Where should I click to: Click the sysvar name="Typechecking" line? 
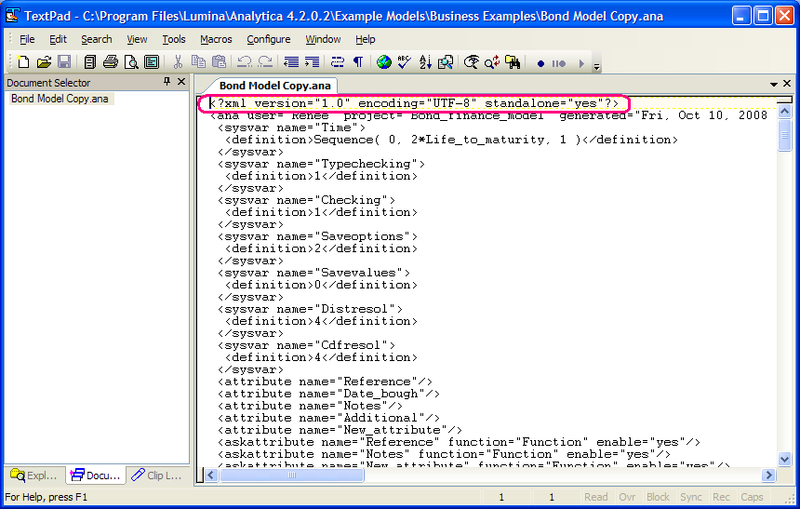coord(321,164)
